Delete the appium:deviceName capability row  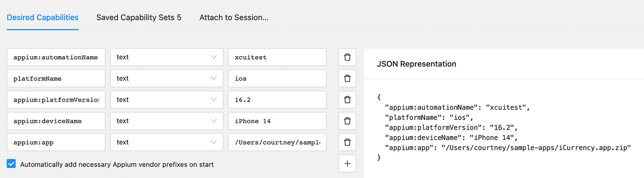(x=347, y=121)
